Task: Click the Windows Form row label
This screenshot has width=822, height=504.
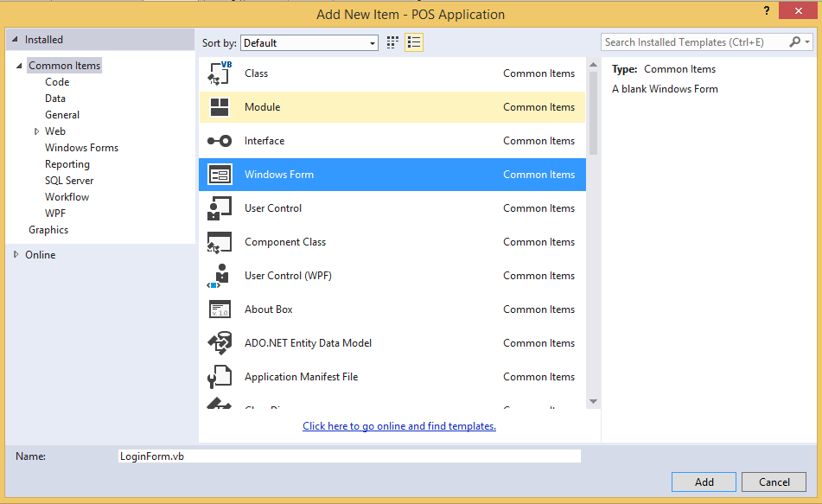Action: [279, 175]
